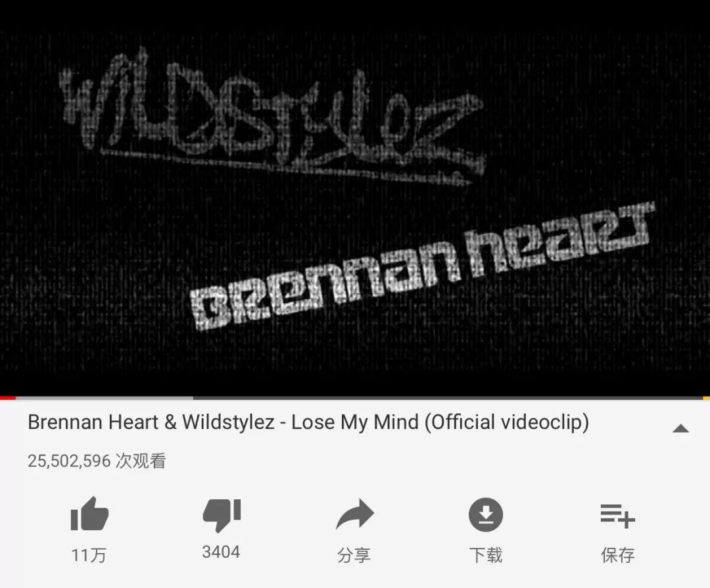
Task: Click the 3404 dislike count
Action: (221, 552)
